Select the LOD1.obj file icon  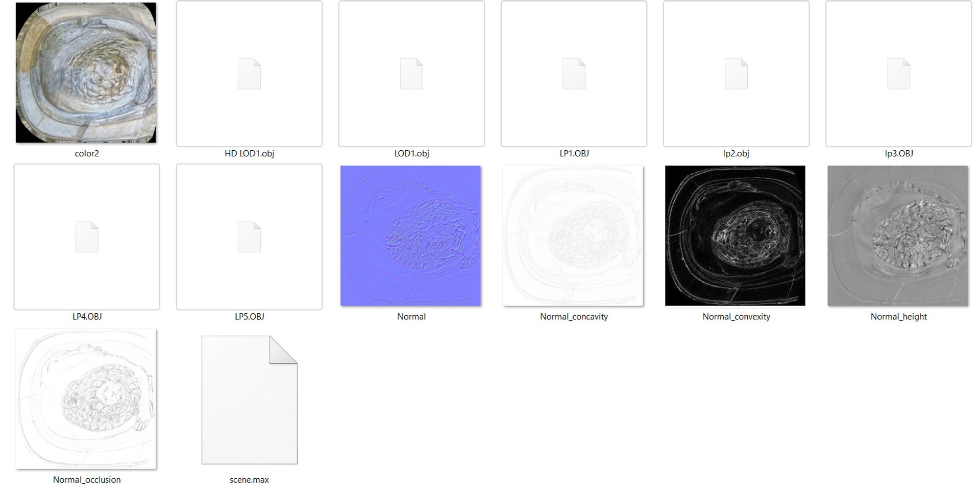tap(411, 74)
